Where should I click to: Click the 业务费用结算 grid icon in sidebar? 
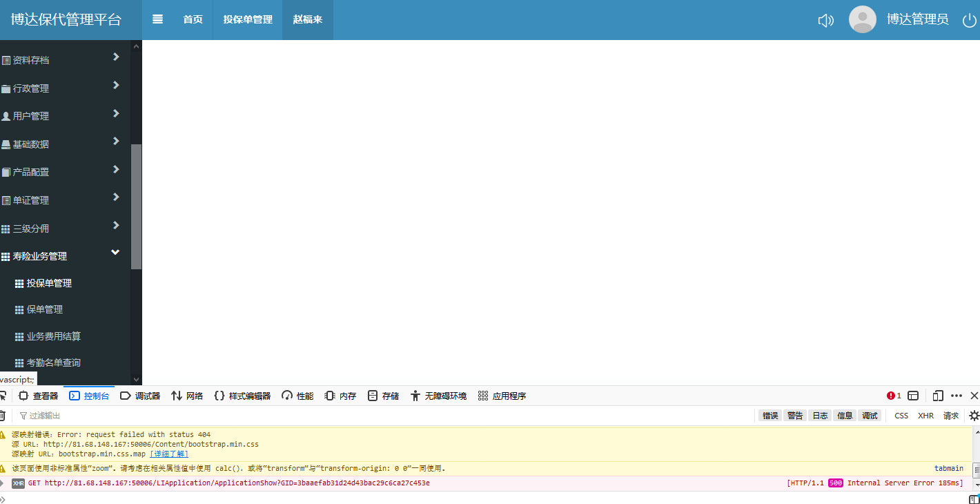point(19,336)
